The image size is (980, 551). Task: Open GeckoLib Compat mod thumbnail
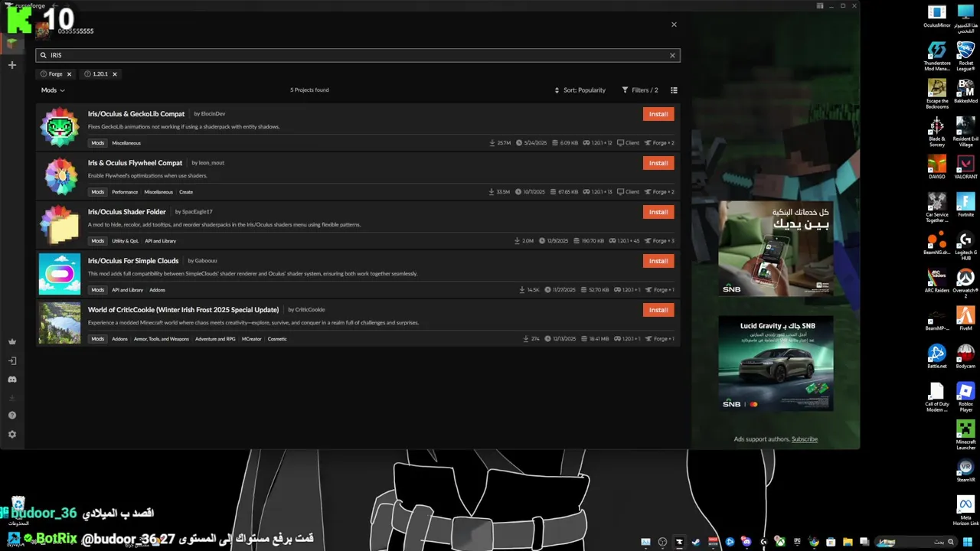point(60,127)
